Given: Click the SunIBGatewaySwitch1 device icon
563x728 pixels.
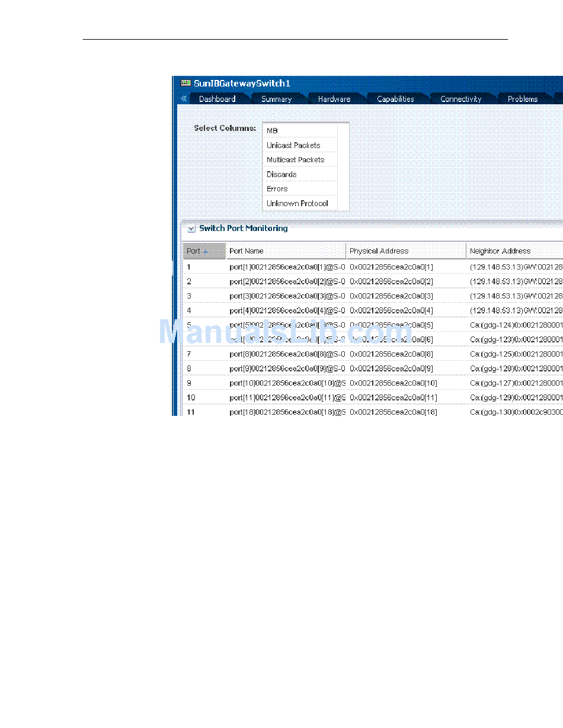Looking at the screenshot, I should [185, 83].
